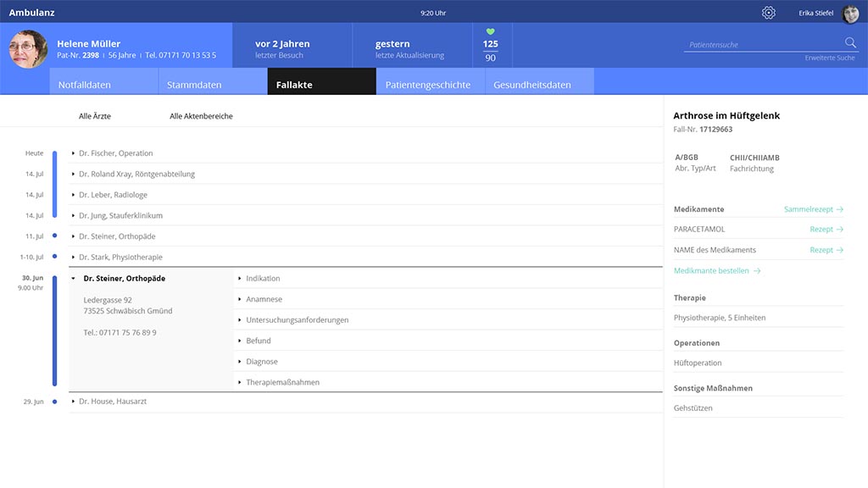
Task: Click the Sammelrezept link
Action: coord(813,209)
